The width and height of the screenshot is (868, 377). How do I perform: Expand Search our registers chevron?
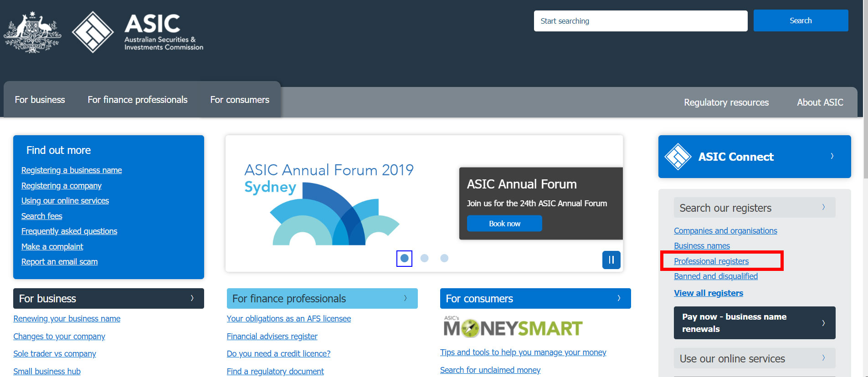823,207
